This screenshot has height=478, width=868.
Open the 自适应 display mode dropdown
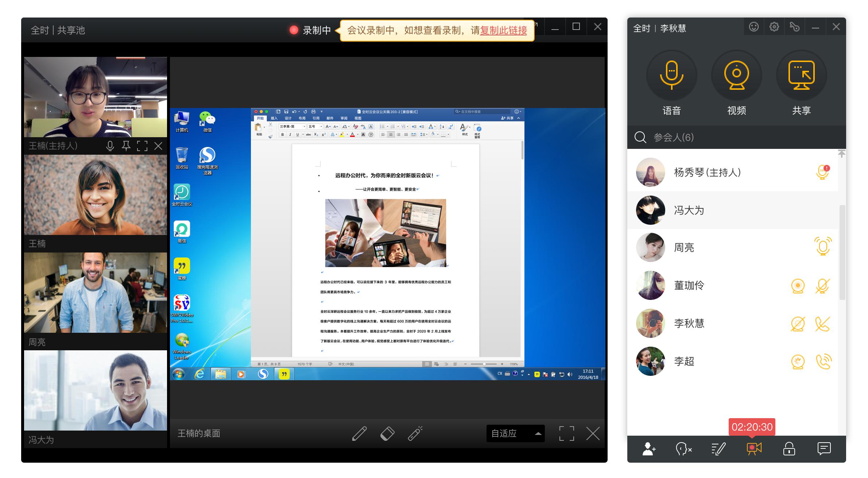tap(515, 433)
